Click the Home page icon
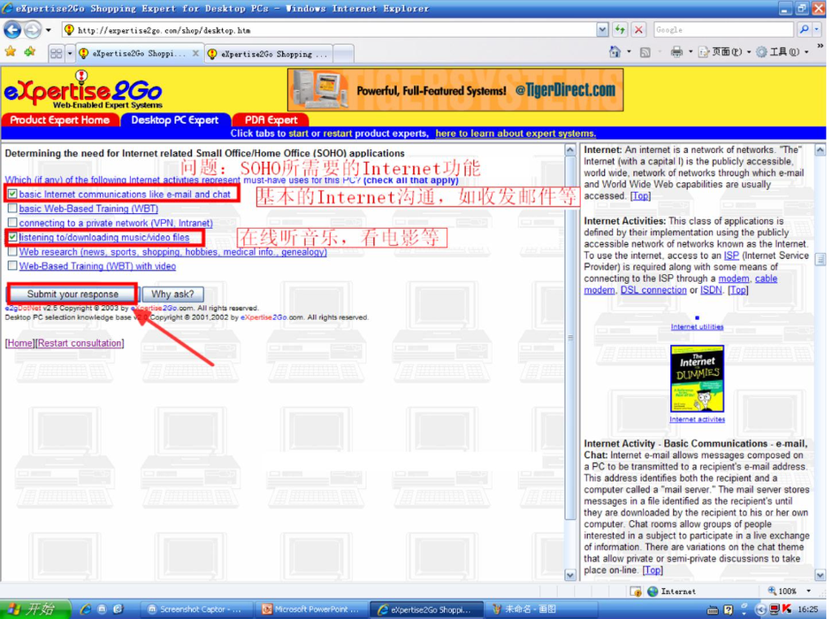 click(615, 53)
